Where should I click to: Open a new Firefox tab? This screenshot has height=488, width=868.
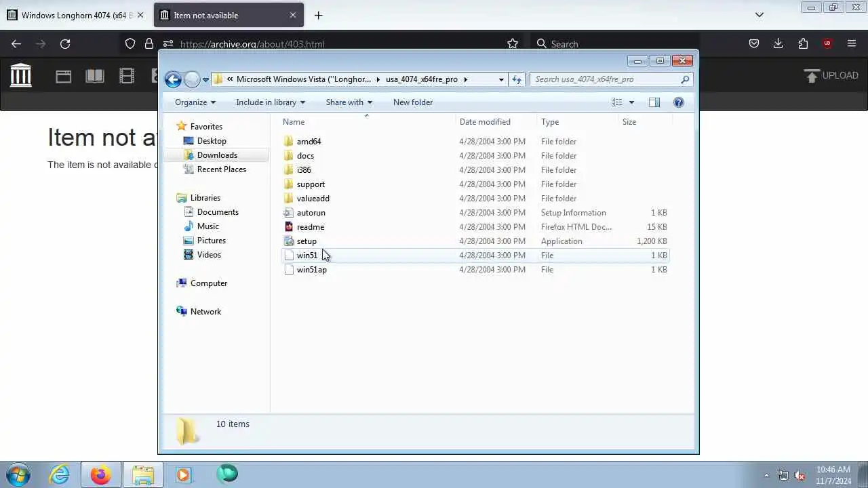click(x=318, y=15)
